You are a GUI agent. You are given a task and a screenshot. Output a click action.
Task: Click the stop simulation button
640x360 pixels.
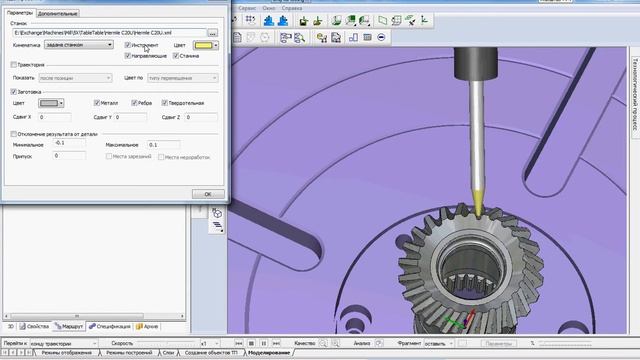click(x=251, y=344)
